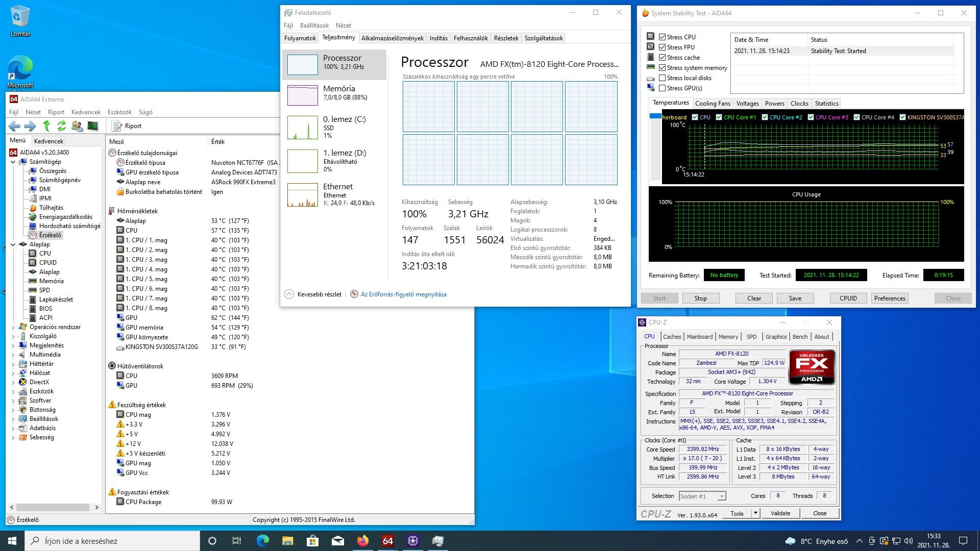Open network icon in system tray
The image size is (980, 551).
896,541
